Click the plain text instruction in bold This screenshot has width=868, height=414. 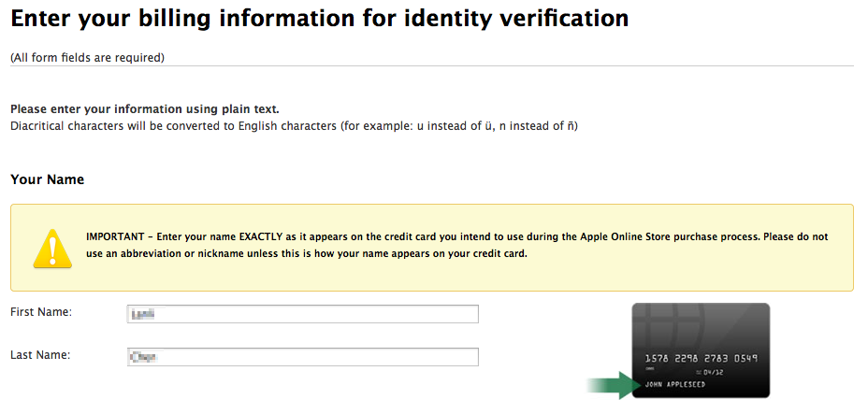pyautogui.click(x=145, y=109)
